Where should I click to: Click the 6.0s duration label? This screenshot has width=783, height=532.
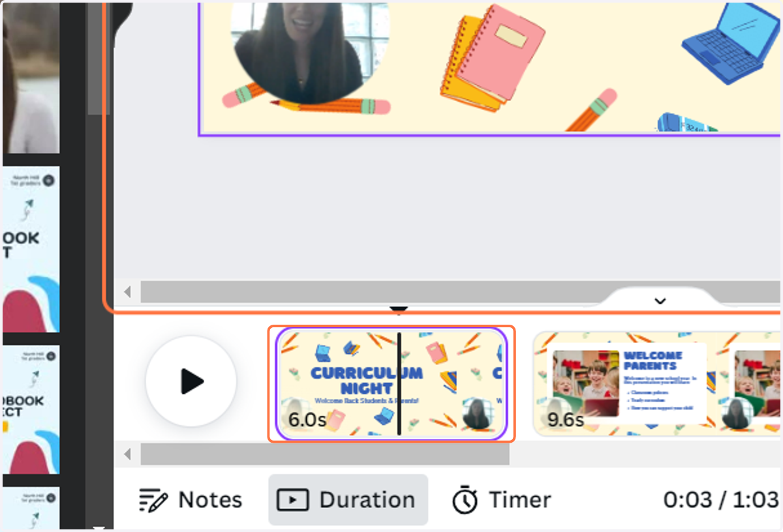pos(307,419)
